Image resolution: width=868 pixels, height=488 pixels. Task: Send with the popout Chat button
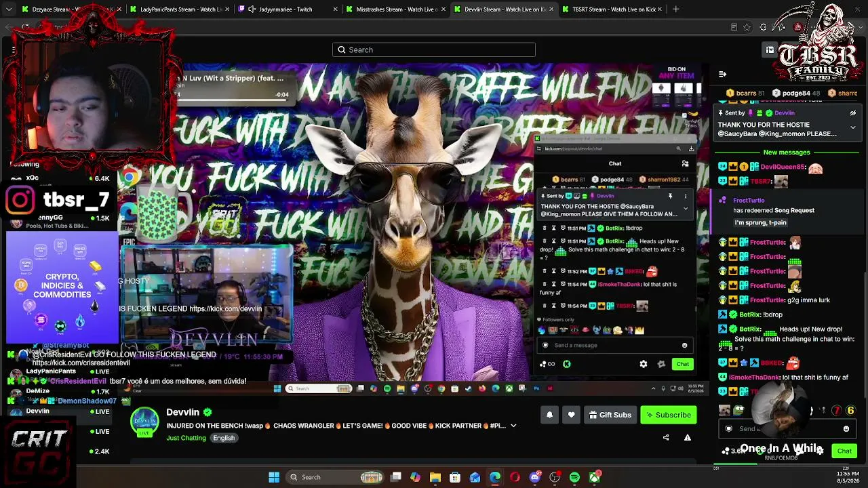682,364
